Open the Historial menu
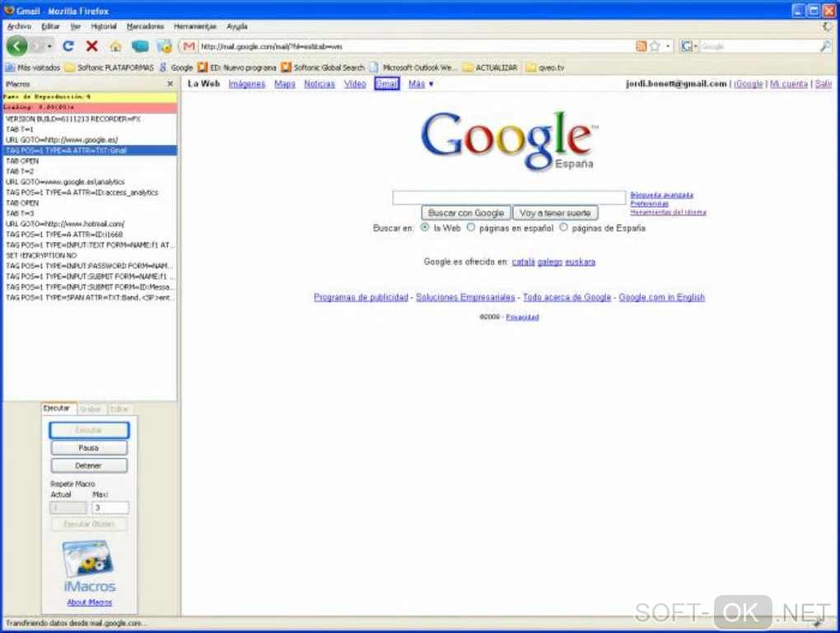The image size is (840, 633). pos(104,26)
